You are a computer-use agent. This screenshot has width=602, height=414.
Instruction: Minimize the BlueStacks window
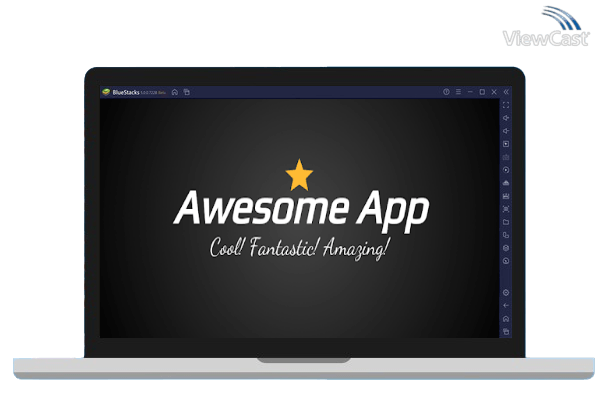(470, 92)
